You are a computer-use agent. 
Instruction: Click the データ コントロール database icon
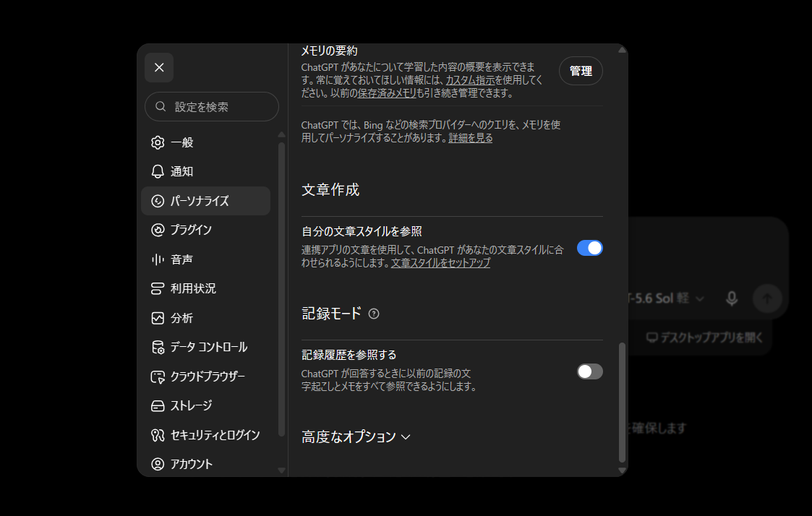point(158,347)
